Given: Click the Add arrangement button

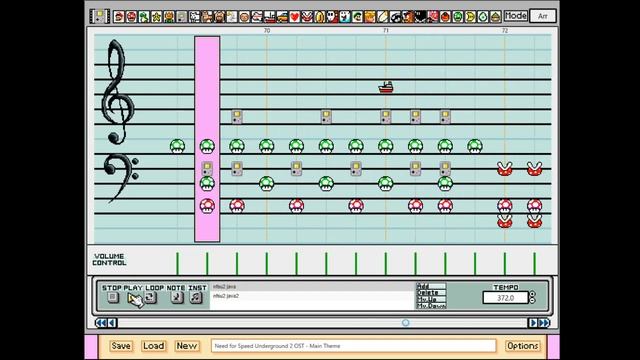Looking at the screenshot, I should tap(431, 286).
